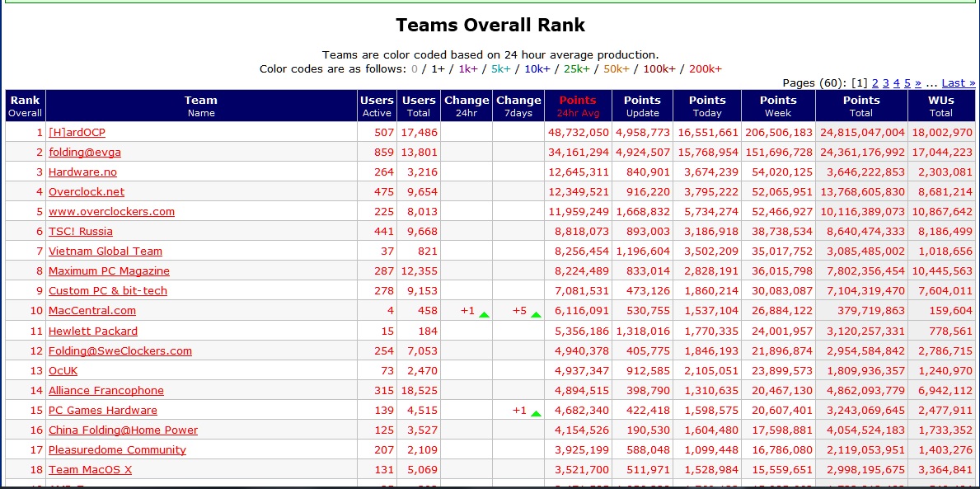Sort by Change 7days column header

[x=518, y=106]
